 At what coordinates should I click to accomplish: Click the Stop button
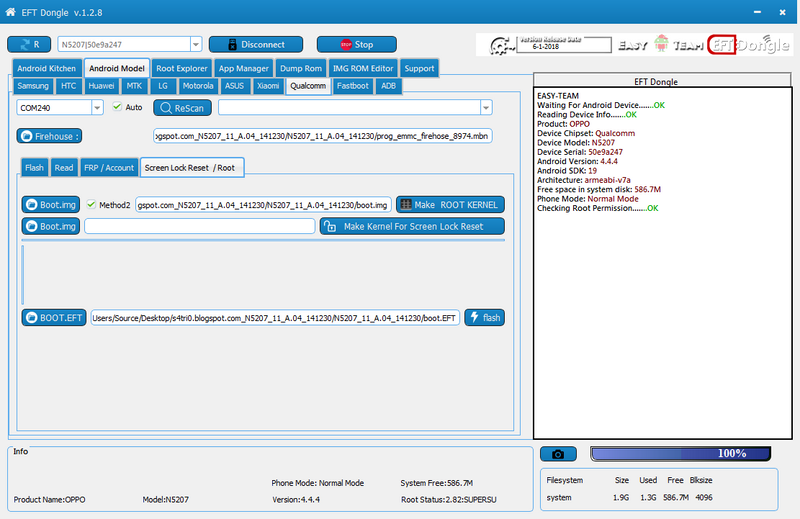pos(357,44)
